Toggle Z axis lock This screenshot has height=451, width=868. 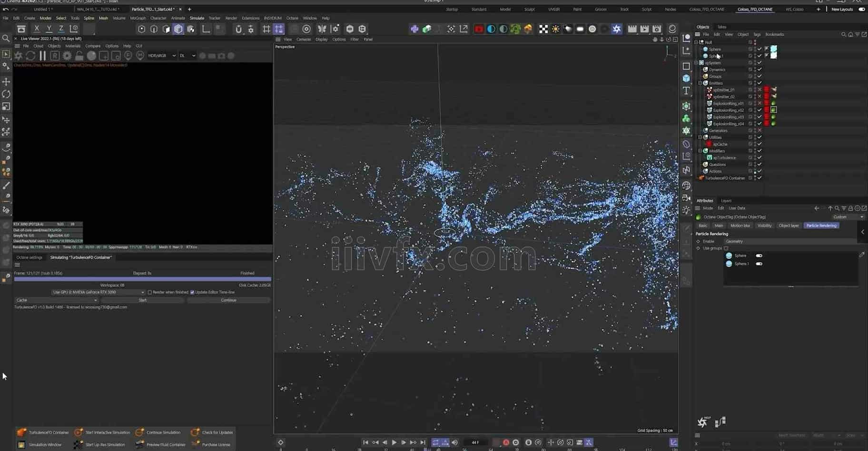61,29
